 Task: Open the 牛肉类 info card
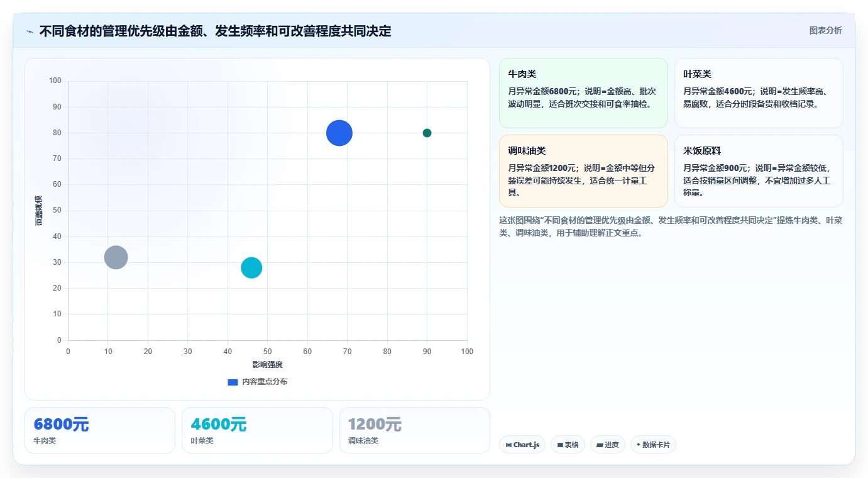[583, 93]
